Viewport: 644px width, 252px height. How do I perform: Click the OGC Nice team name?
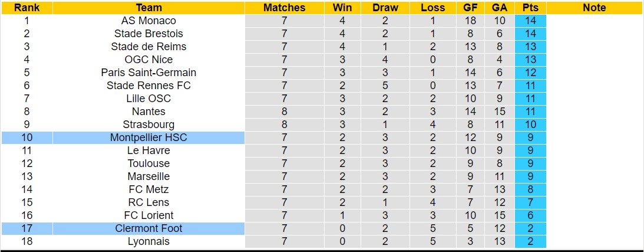point(148,60)
